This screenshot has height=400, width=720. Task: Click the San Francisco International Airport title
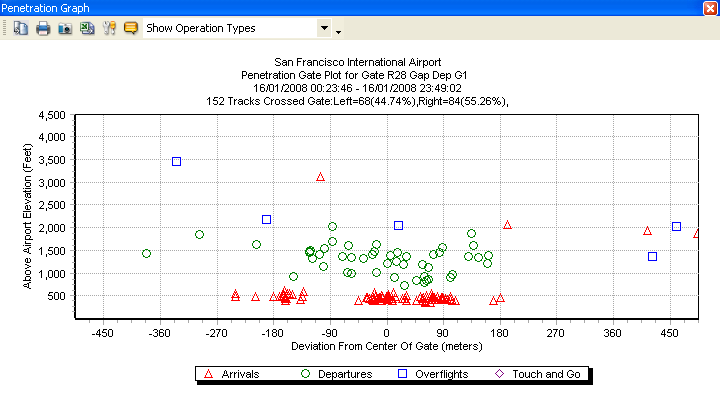(358, 62)
